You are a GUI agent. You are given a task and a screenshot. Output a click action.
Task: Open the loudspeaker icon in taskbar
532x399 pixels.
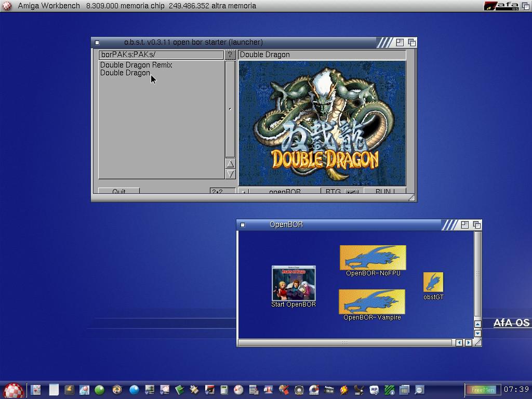tap(299, 390)
